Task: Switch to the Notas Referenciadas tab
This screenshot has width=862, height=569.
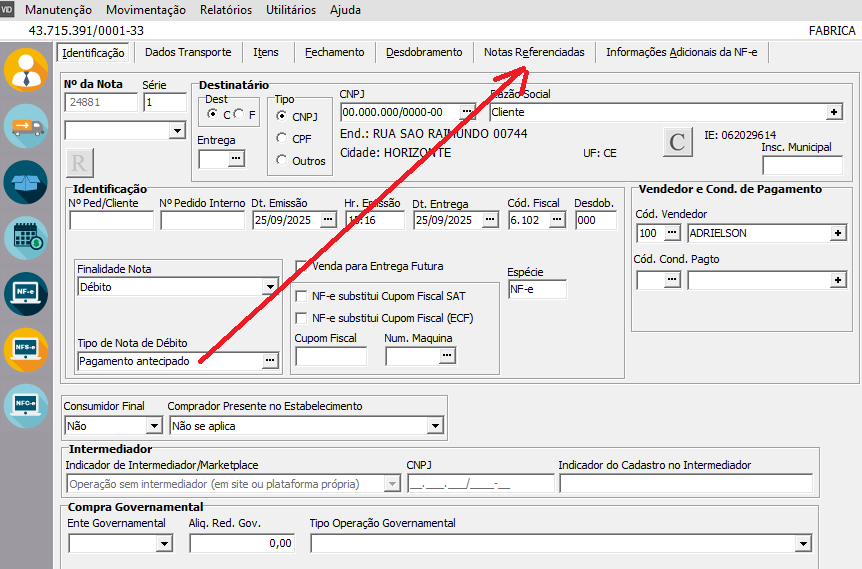Action: 534,52
